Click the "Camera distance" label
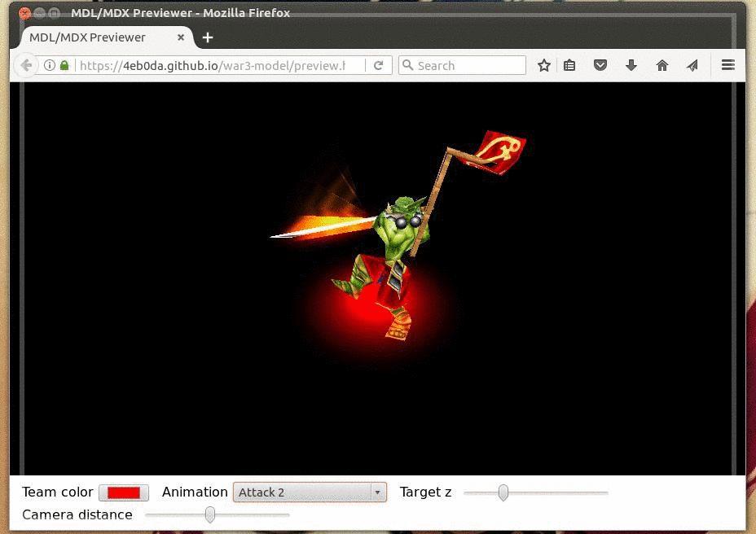756x534 pixels. point(77,514)
